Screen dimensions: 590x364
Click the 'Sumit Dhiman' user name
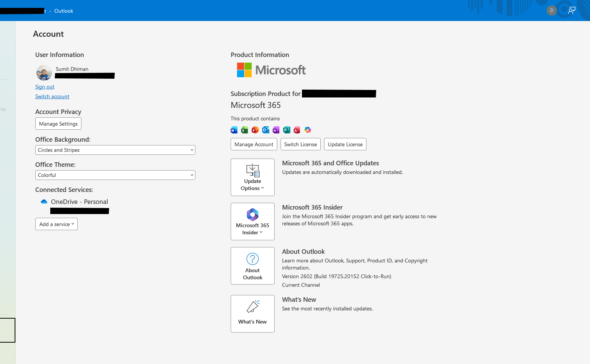(72, 69)
